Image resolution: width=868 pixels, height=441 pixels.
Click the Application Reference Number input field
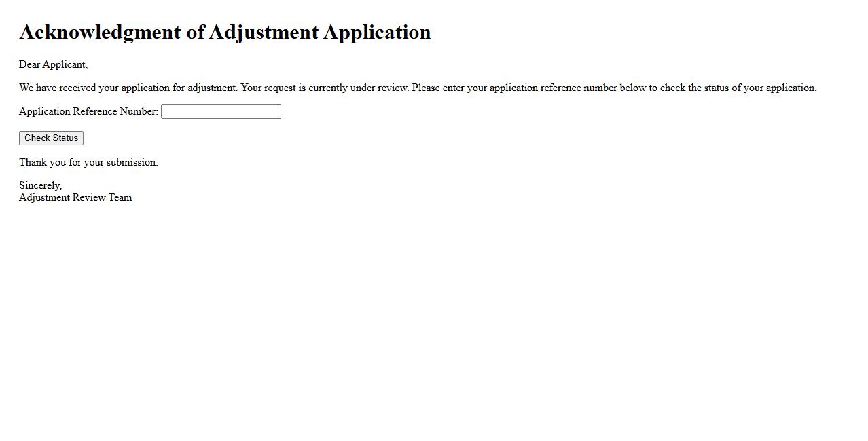pos(221,112)
